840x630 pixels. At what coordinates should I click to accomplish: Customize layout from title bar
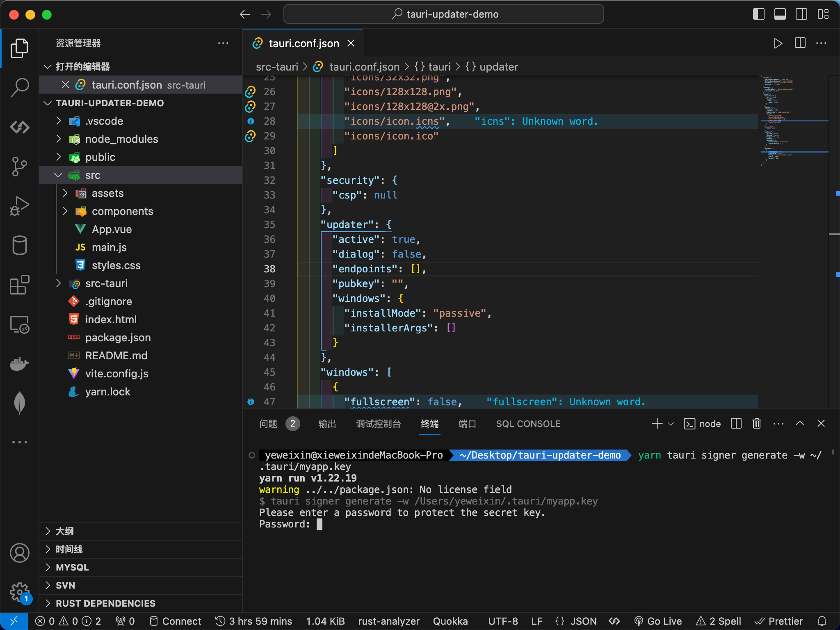pos(823,14)
